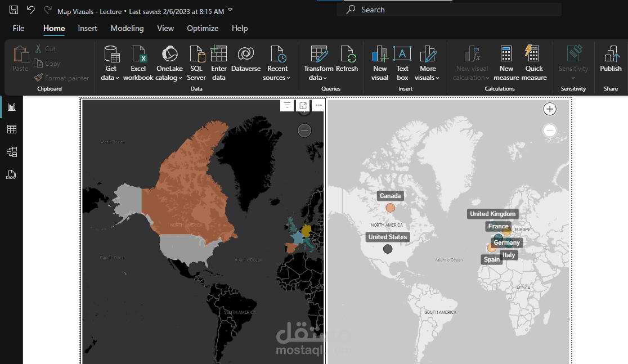Screen dimensions: 628x364
Task: Switch to Model view in sidebar
Action: pyautogui.click(x=12, y=152)
